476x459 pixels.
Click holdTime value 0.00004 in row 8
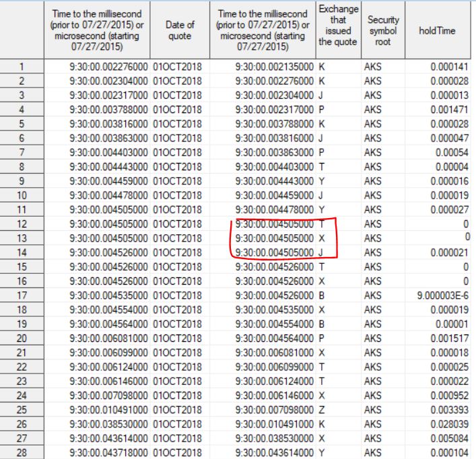coord(452,166)
